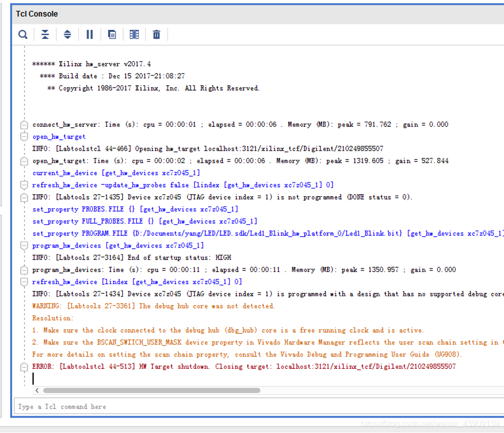Image resolution: width=504 pixels, height=433 pixels.
Task: Click the 'set_property PROGRAM.FILE' line
Action: (x=268, y=233)
